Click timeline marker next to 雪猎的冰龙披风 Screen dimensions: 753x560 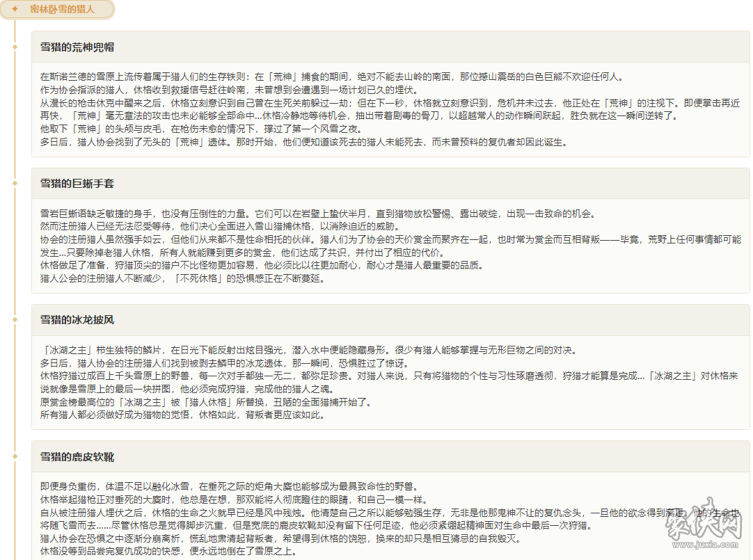coord(15,319)
